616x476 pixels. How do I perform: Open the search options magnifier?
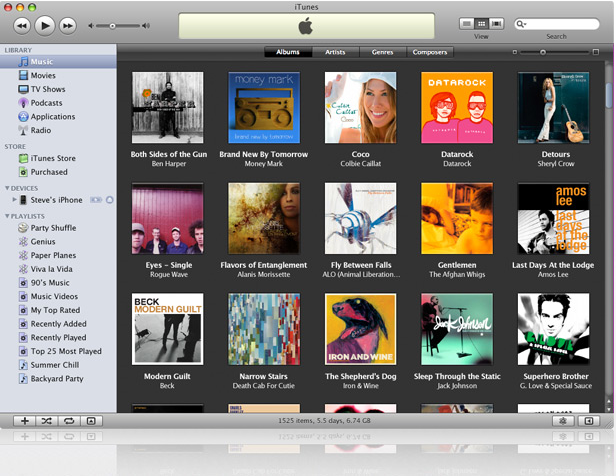tap(521, 24)
